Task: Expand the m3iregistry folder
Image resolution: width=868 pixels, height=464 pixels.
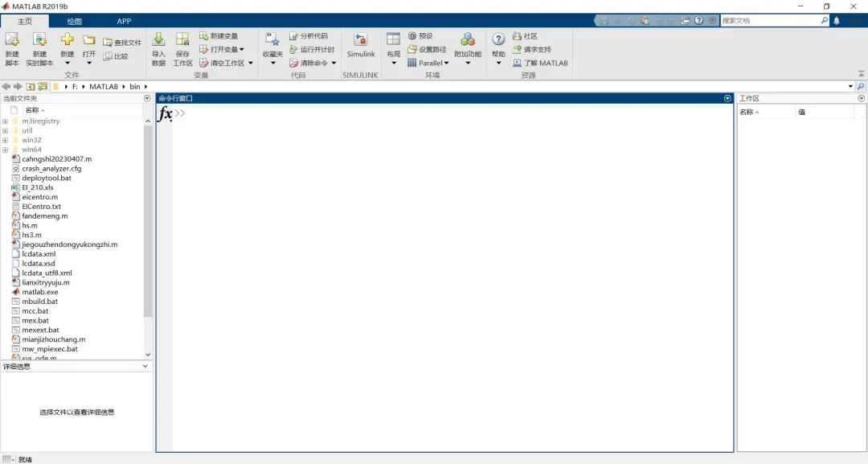Action: click(5, 121)
